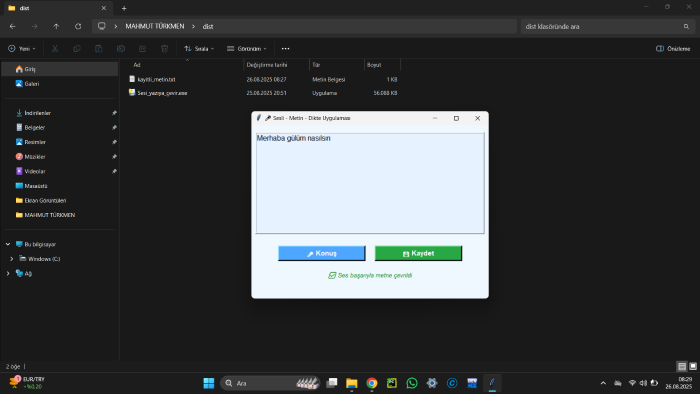Open Belgeler documents in sidebar
This screenshot has height=394, width=700.
point(60,127)
